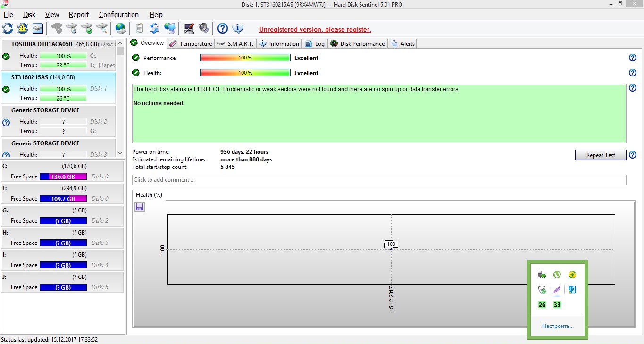Screen dimensions: 644x344
Task: Click the safely remove hardware tray icon
Action: [542, 275]
